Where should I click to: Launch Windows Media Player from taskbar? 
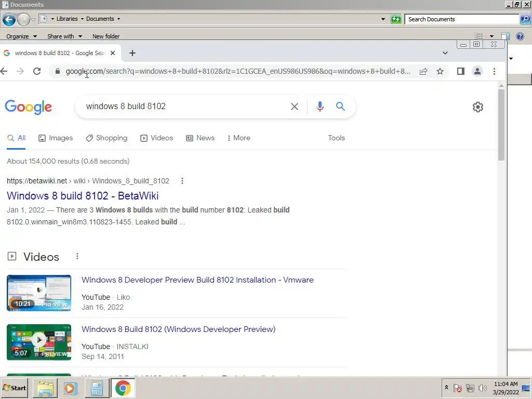[x=71, y=388]
